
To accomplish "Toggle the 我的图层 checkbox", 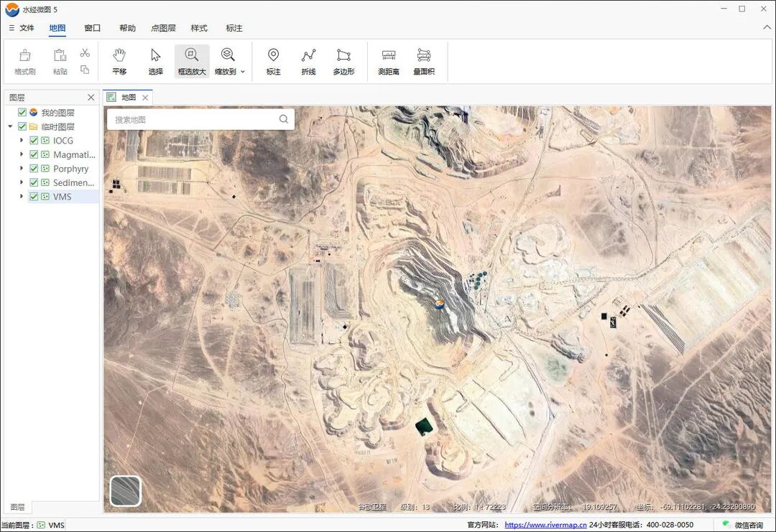I will click(22, 112).
